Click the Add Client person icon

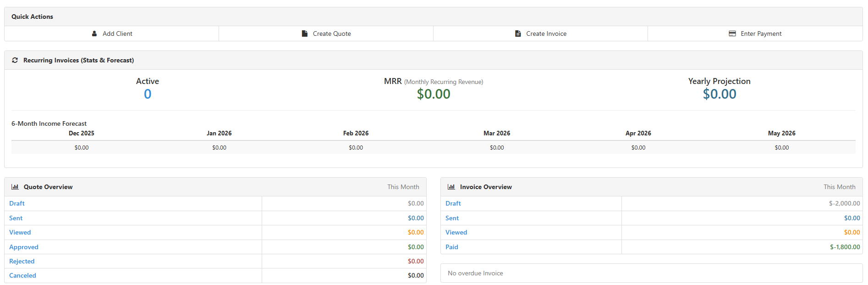pyautogui.click(x=94, y=34)
